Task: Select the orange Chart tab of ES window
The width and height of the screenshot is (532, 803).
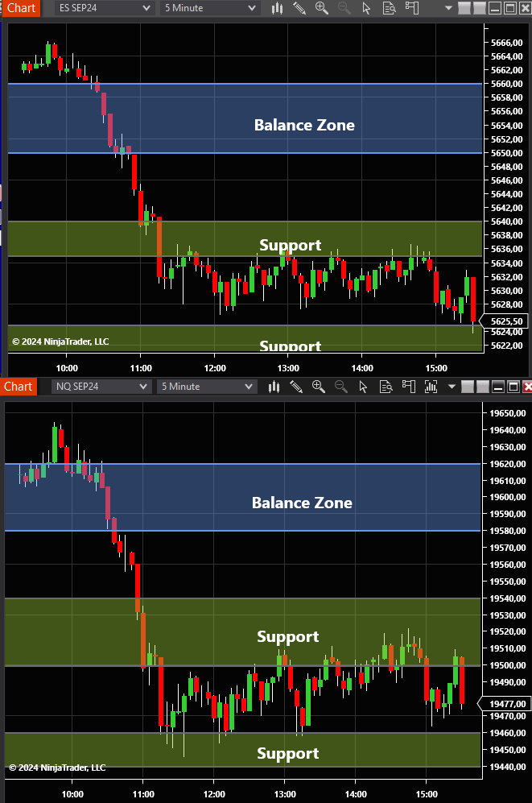Action: [x=21, y=8]
